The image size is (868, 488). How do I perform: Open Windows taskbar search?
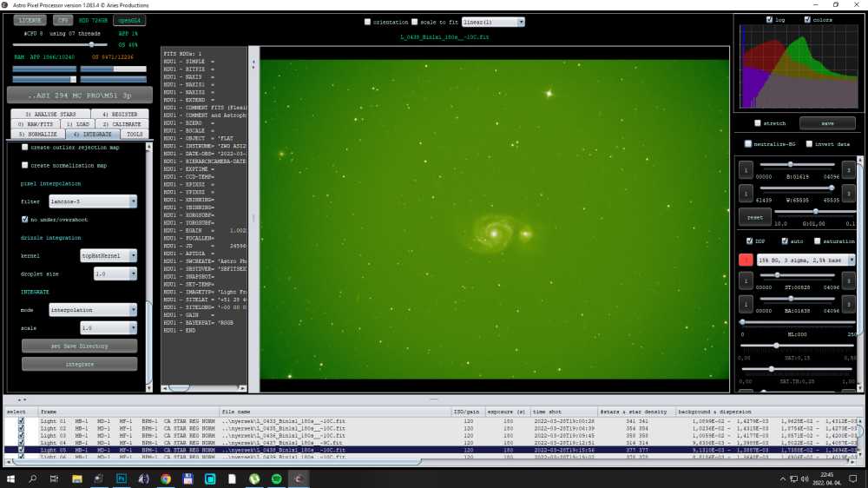(32, 478)
